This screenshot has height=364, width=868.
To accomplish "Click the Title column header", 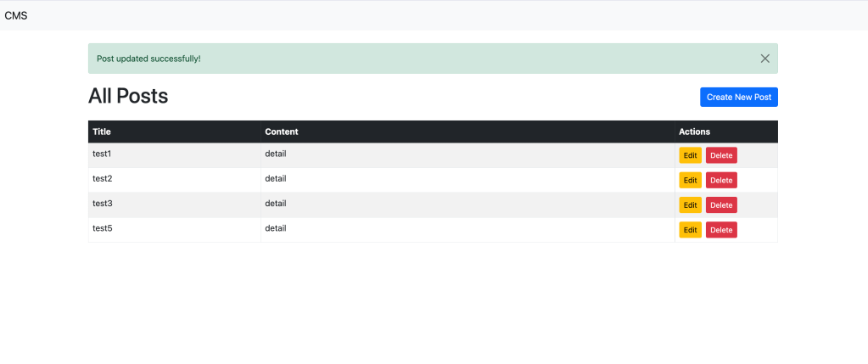I will tap(102, 132).
